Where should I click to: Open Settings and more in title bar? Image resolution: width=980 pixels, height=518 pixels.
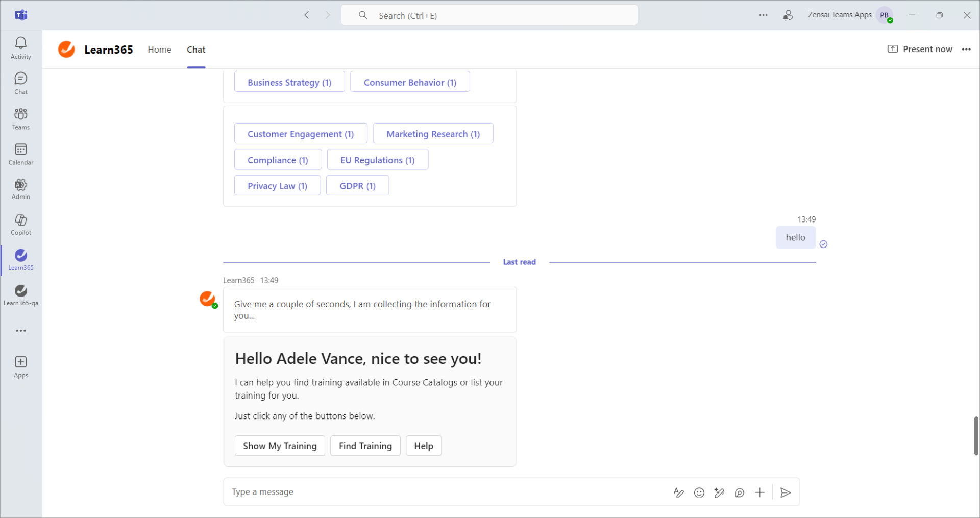(763, 15)
